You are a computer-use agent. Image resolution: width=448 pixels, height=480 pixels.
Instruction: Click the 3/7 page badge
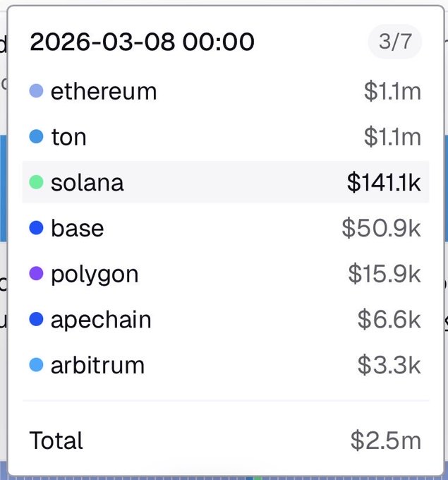point(395,42)
